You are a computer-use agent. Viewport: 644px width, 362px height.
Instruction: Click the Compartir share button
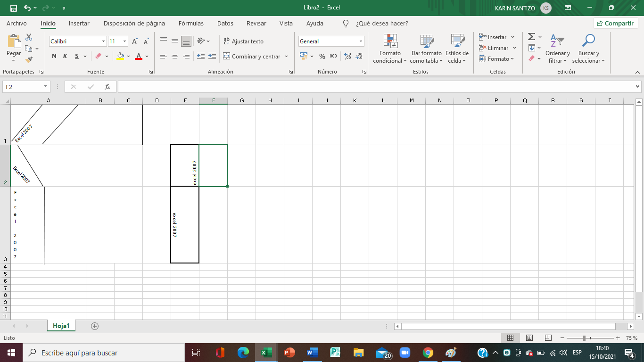(616, 23)
